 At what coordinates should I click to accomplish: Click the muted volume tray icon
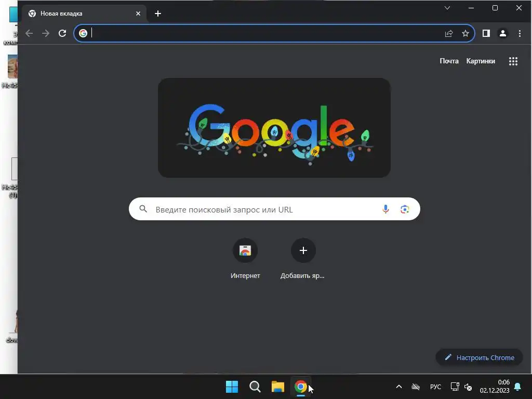(468, 387)
